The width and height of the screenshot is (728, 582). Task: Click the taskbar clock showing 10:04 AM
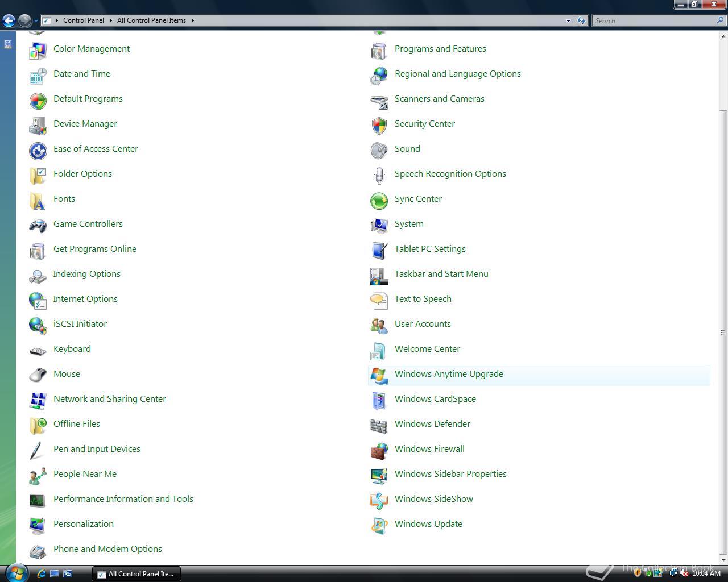tap(706, 573)
